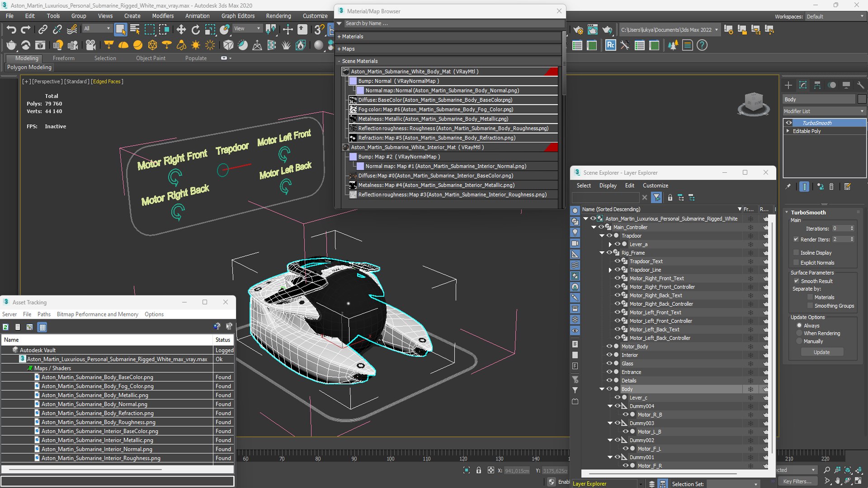Open the Modifier List dropdown

click(x=824, y=111)
